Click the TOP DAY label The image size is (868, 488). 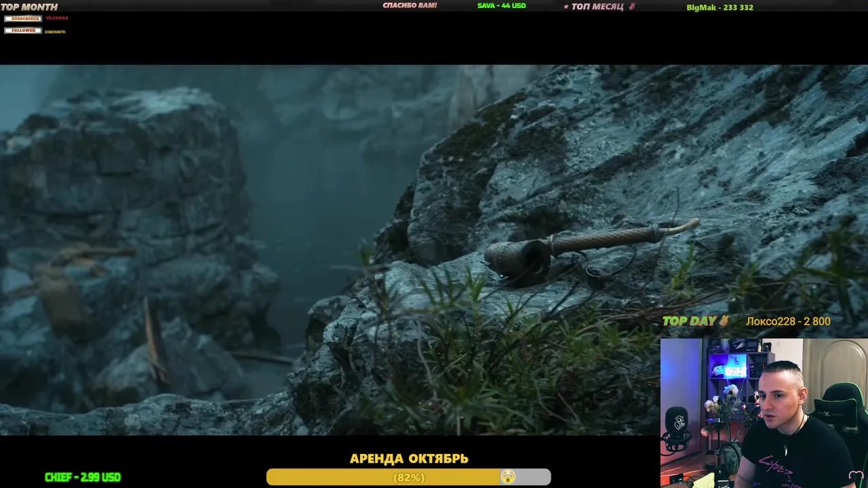(x=690, y=321)
